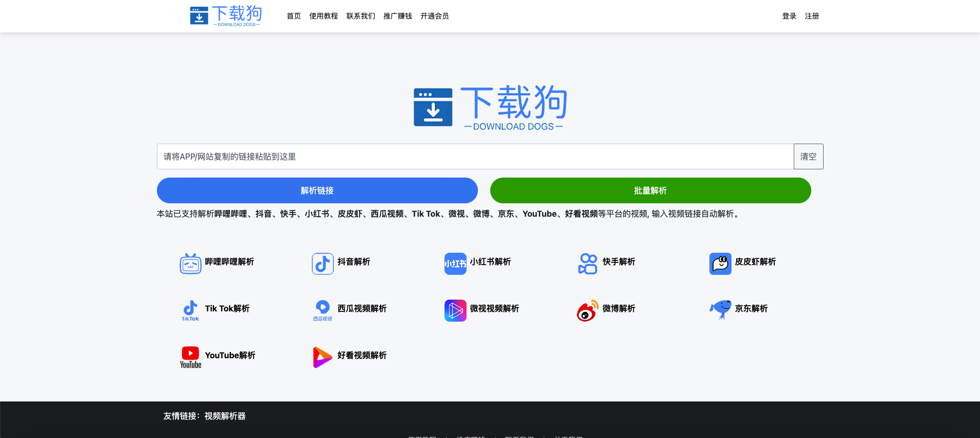Click the Douyin music note icon

tap(323, 264)
